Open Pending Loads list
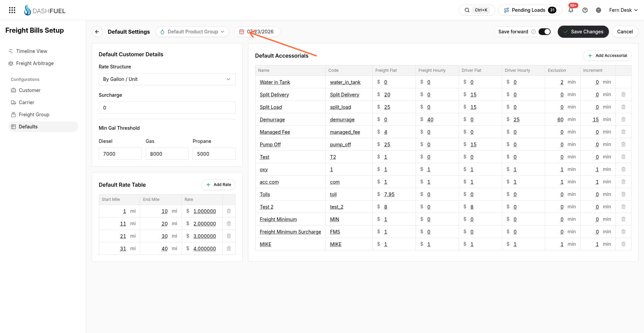This screenshot has width=644, height=333. 530,10
